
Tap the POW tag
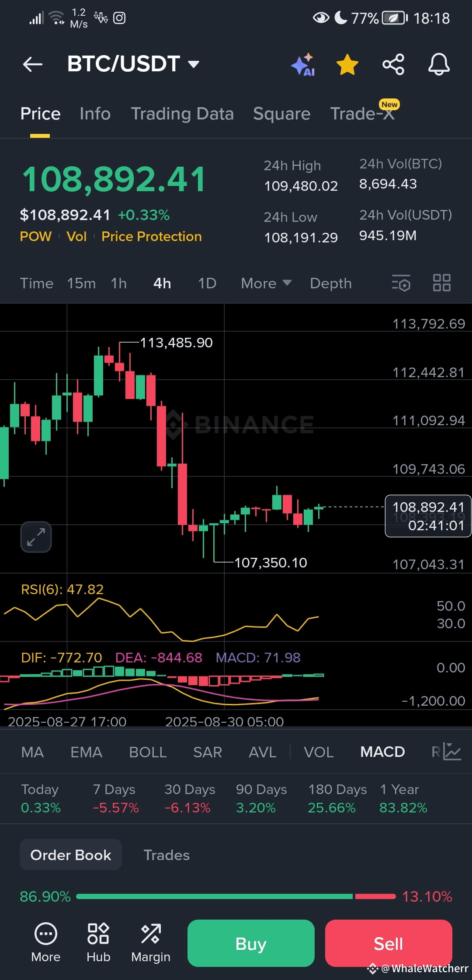36,236
